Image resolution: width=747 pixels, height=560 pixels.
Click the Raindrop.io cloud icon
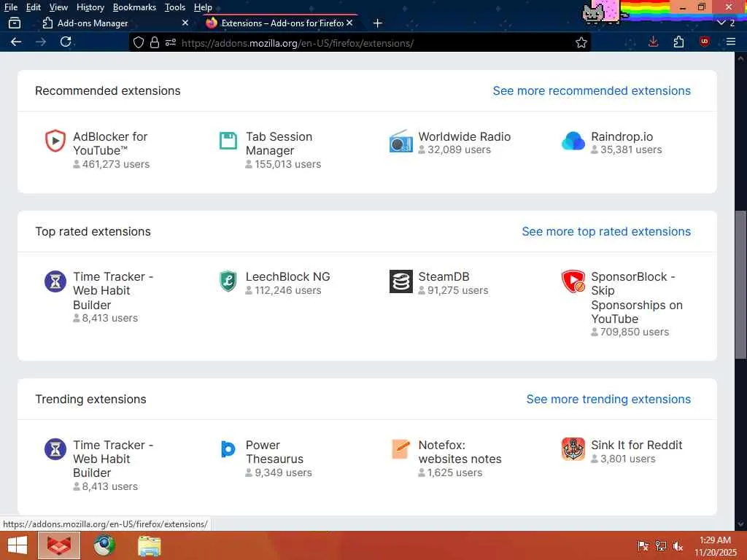(x=573, y=141)
